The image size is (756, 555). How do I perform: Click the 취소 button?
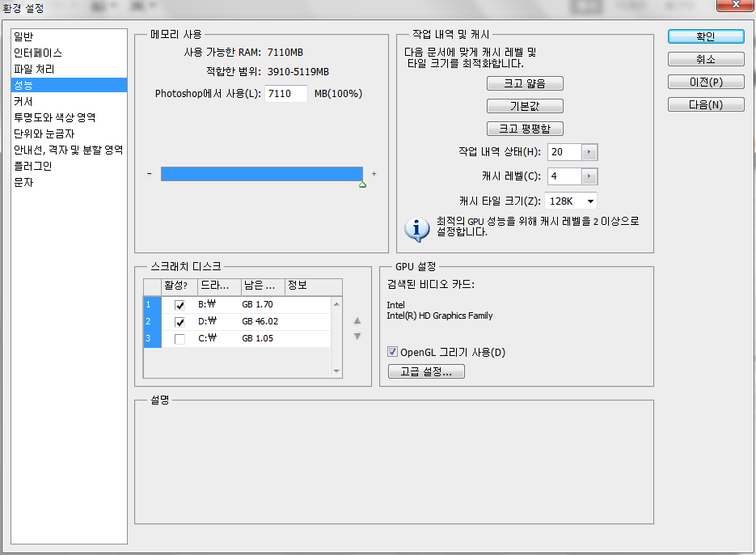coord(706,59)
